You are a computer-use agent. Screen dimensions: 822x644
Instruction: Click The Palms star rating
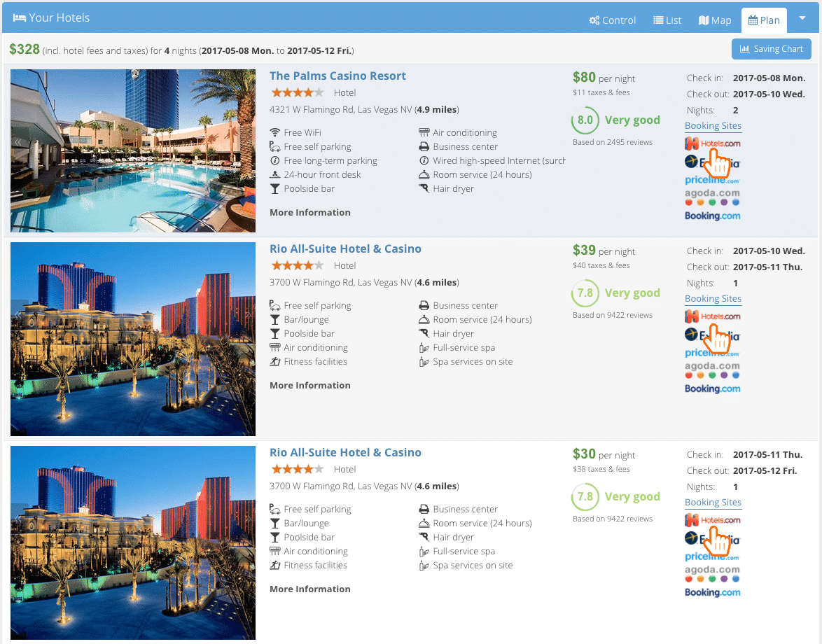tap(298, 92)
